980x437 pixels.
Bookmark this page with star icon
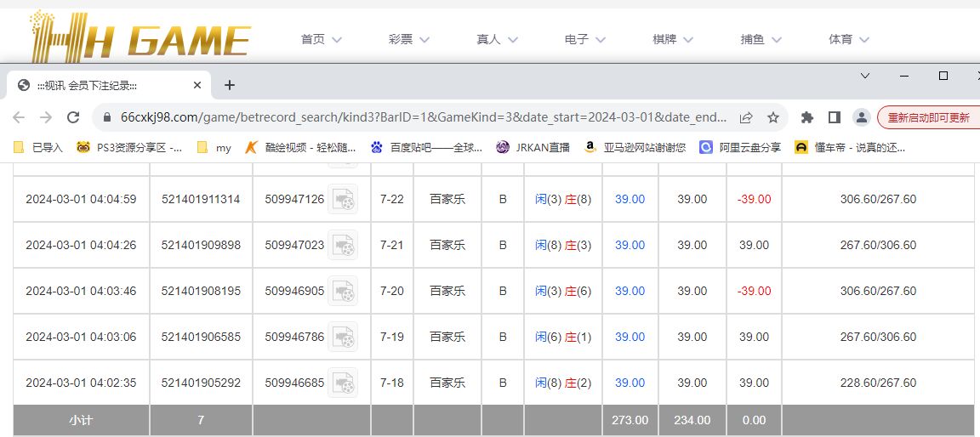point(772,117)
